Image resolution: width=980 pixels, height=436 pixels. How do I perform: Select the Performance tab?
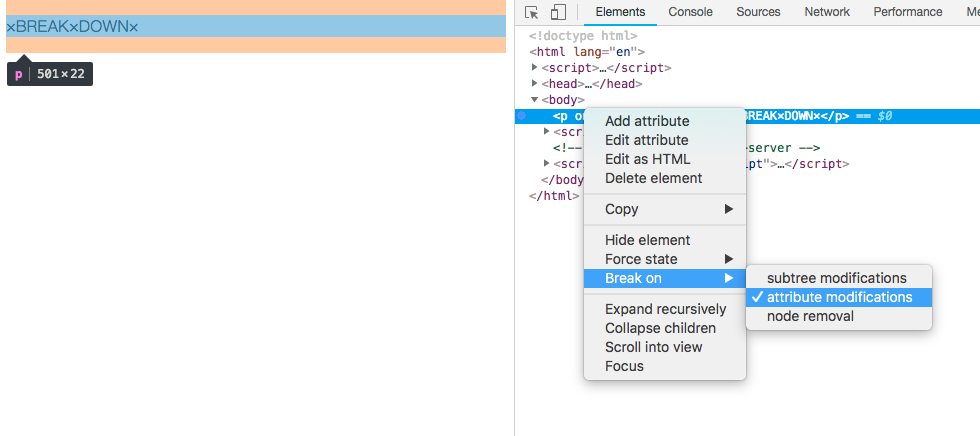[x=907, y=12]
